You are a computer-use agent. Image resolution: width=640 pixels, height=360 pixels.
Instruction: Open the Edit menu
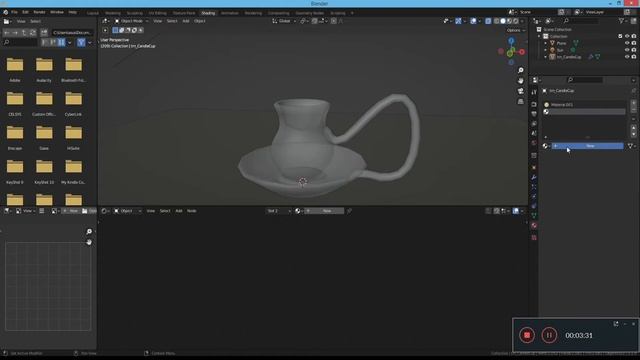[x=25, y=12]
